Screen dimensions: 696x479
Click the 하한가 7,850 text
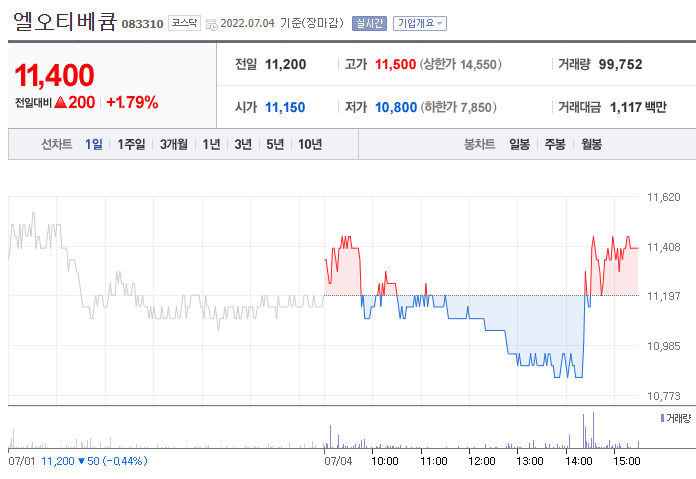[458, 107]
